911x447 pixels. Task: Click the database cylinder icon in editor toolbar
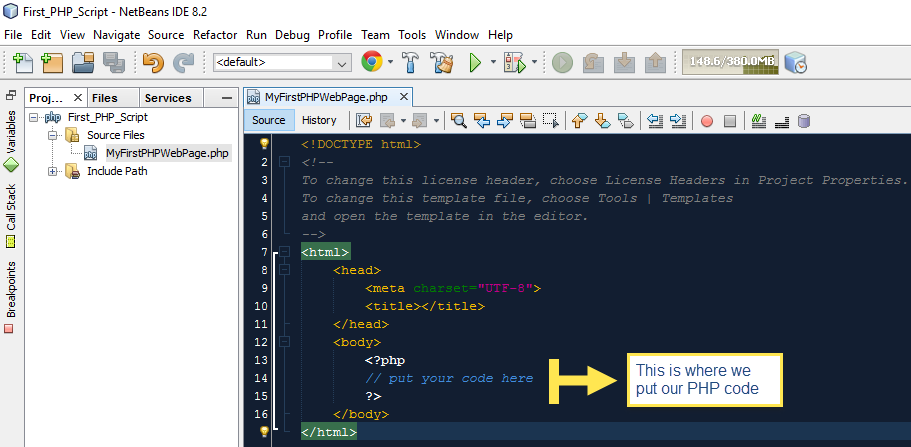click(804, 121)
